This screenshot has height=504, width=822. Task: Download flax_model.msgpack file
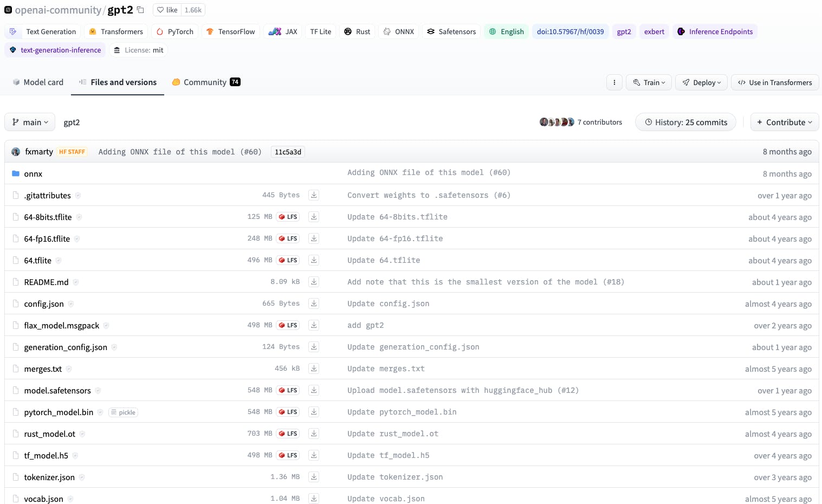pos(314,325)
